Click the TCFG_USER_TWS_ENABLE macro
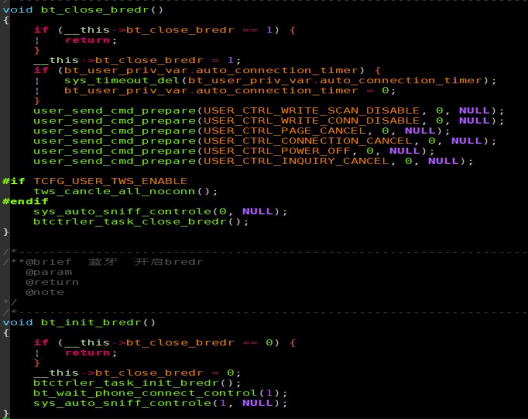528x419 pixels. pyautogui.click(x=110, y=181)
